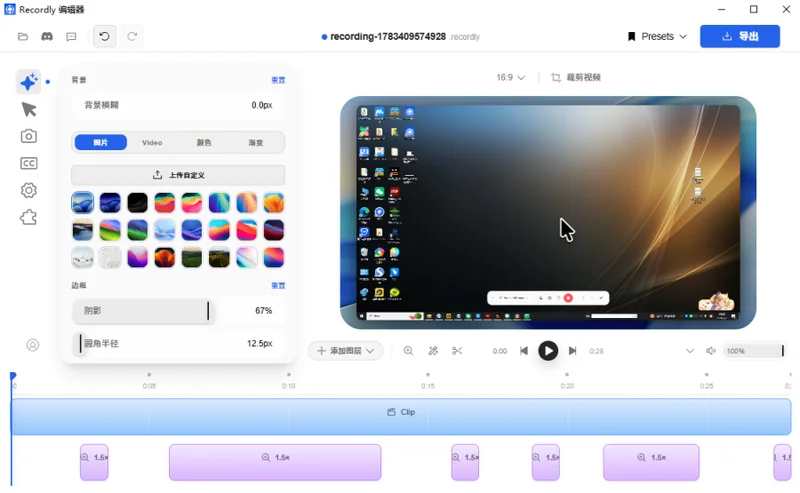Open the feedback chat bubble icon
Viewport: 800px width, 493px height.
(x=71, y=37)
